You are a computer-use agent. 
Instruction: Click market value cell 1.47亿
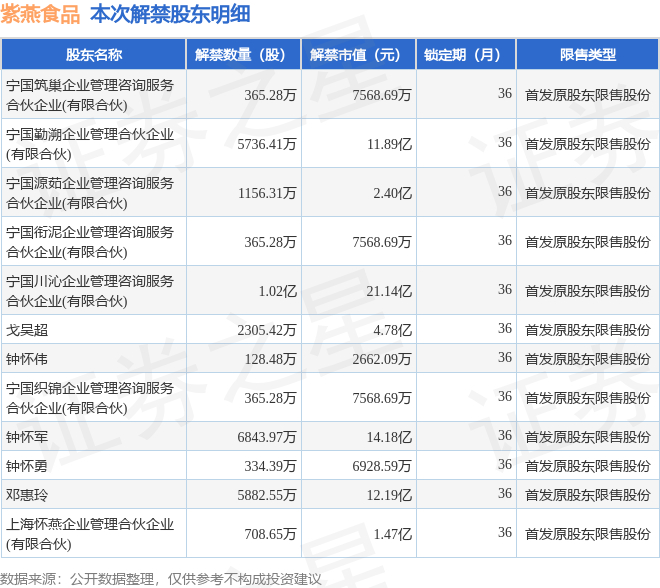[x=393, y=534]
